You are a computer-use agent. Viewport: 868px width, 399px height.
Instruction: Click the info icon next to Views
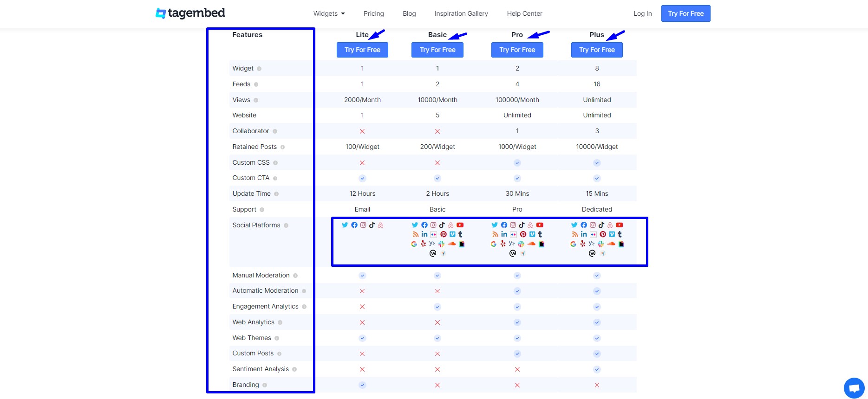256,100
